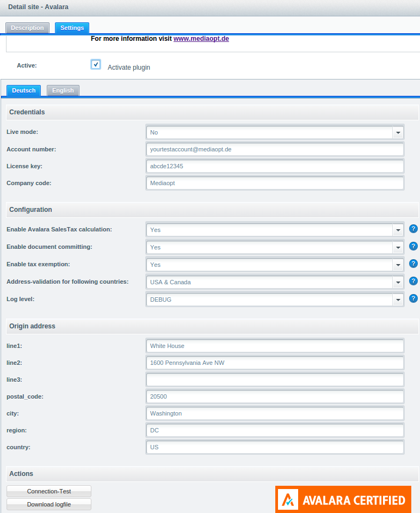Viewport: 420px width, 513px height.
Task: Click help icon for Avalara SalesTax calculation
Action: point(413,229)
